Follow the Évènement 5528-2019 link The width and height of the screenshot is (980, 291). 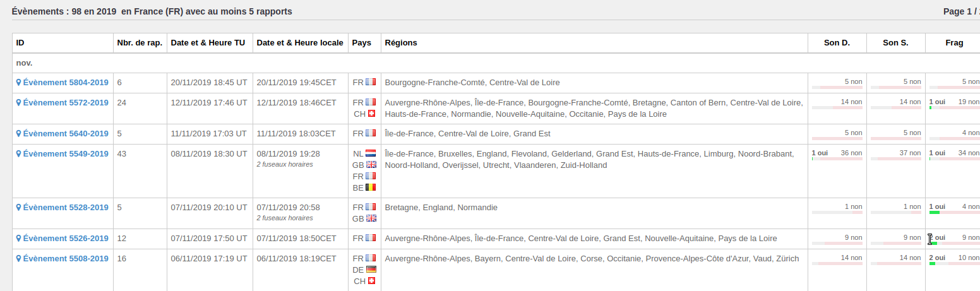(x=66, y=208)
